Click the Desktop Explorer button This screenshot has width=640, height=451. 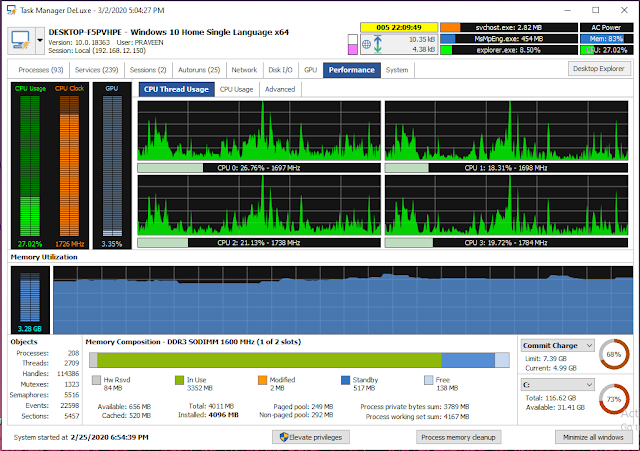(x=599, y=69)
